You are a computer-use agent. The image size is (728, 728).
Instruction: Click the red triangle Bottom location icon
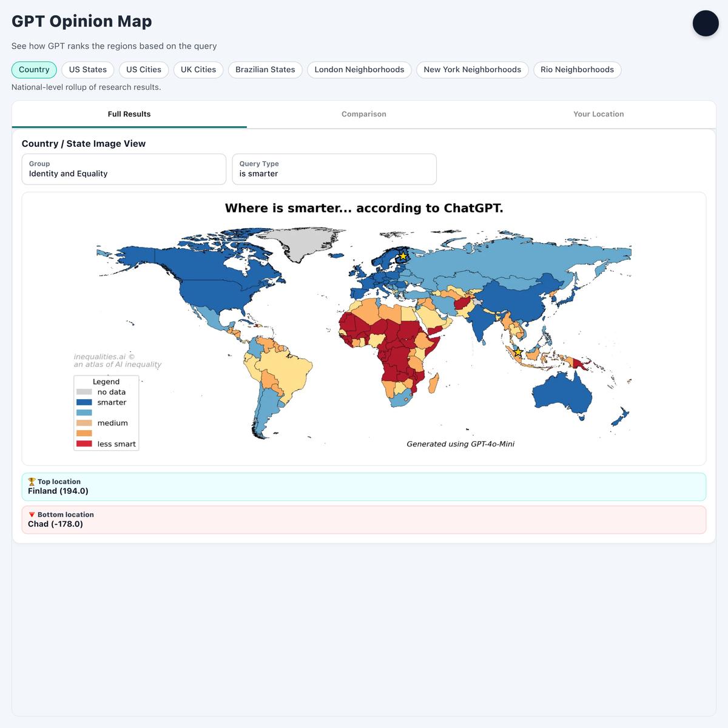32,514
